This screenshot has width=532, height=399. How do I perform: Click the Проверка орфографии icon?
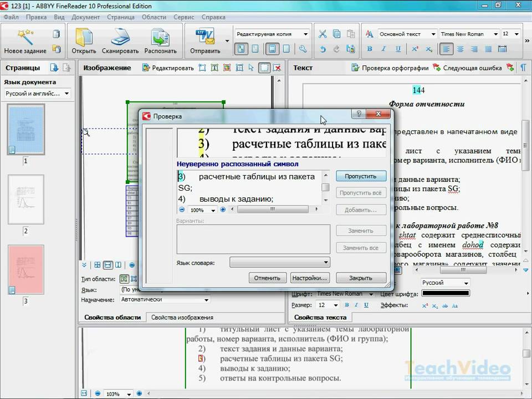pos(355,68)
